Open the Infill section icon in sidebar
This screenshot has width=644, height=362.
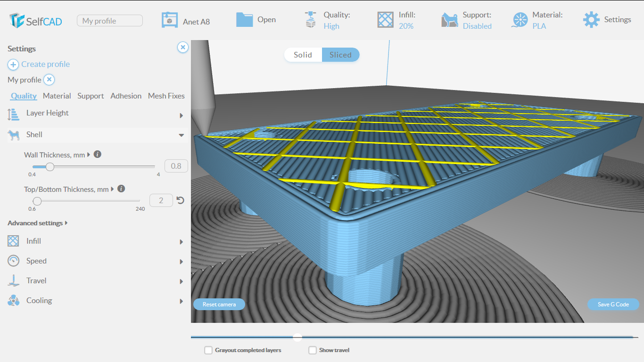coord(13,241)
